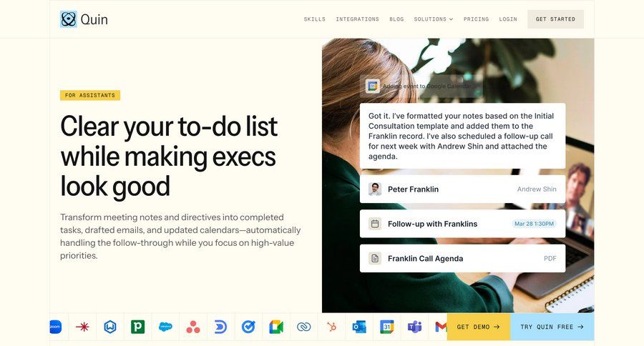Click the Login link
644x346 pixels.
click(508, 19)
